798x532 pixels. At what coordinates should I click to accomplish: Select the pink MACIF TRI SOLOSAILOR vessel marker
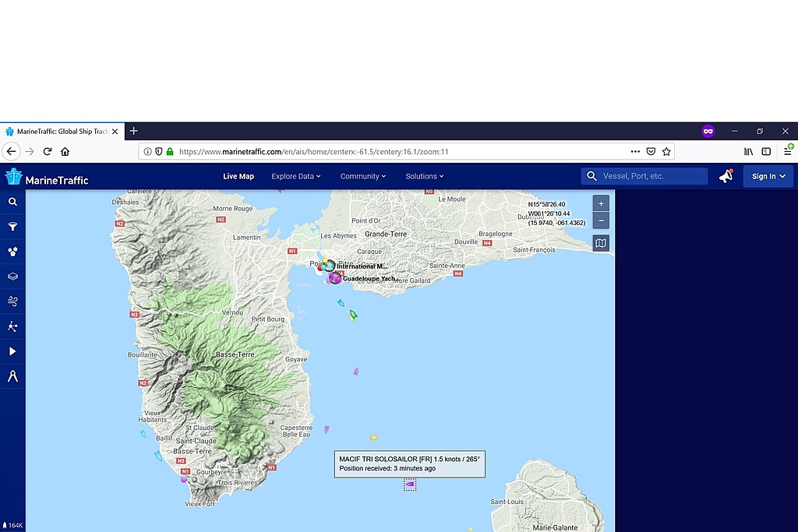pos(410,484)
